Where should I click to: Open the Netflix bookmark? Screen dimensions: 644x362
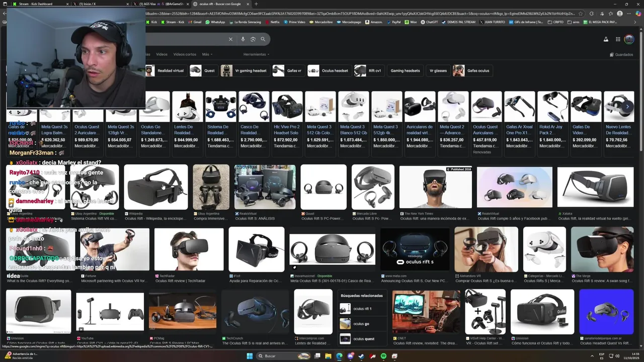272,22
